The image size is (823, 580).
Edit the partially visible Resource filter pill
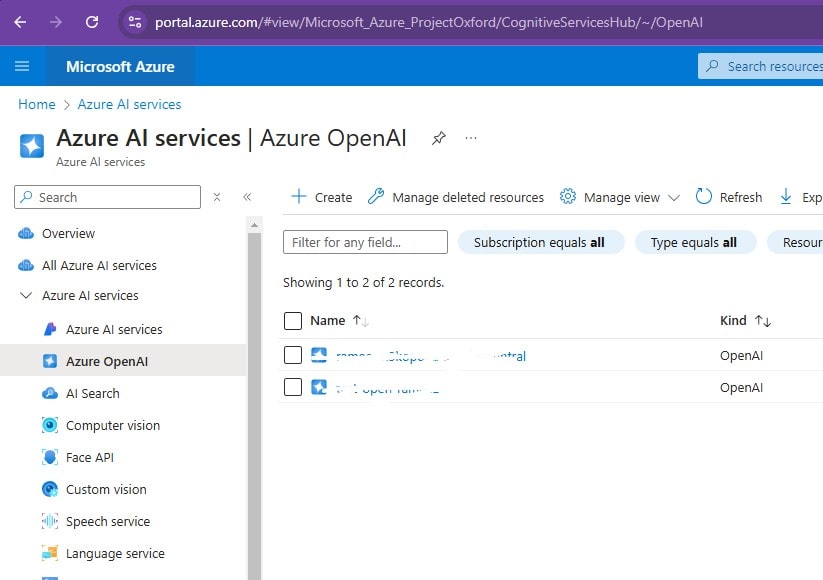[795, 242]
